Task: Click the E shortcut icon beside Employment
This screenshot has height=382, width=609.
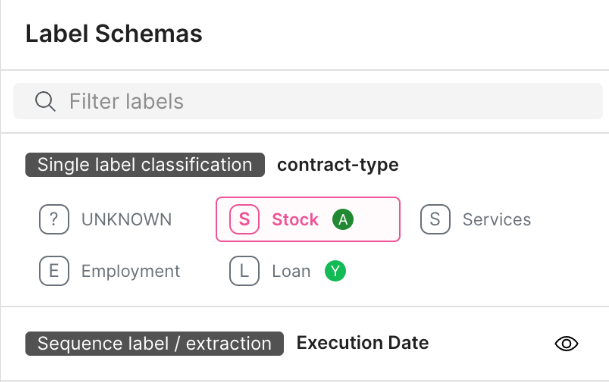Action: click(x=54, y=271)
